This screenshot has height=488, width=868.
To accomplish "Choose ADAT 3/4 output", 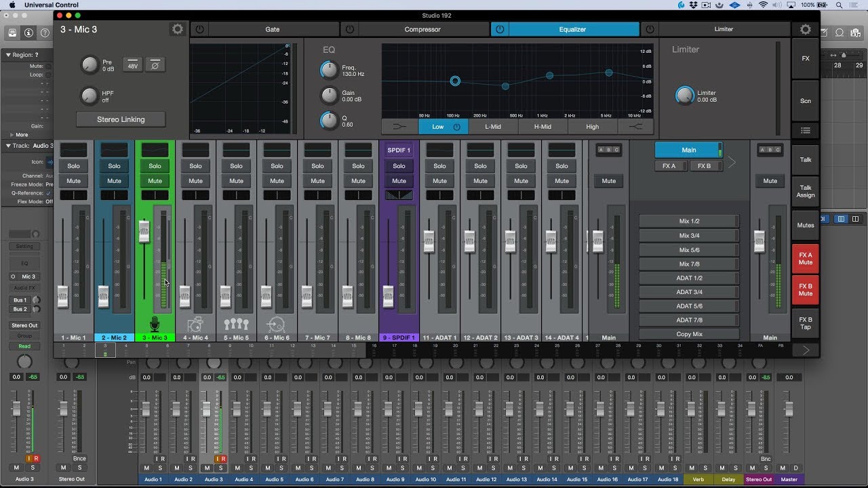I will (x=689, y=292).
